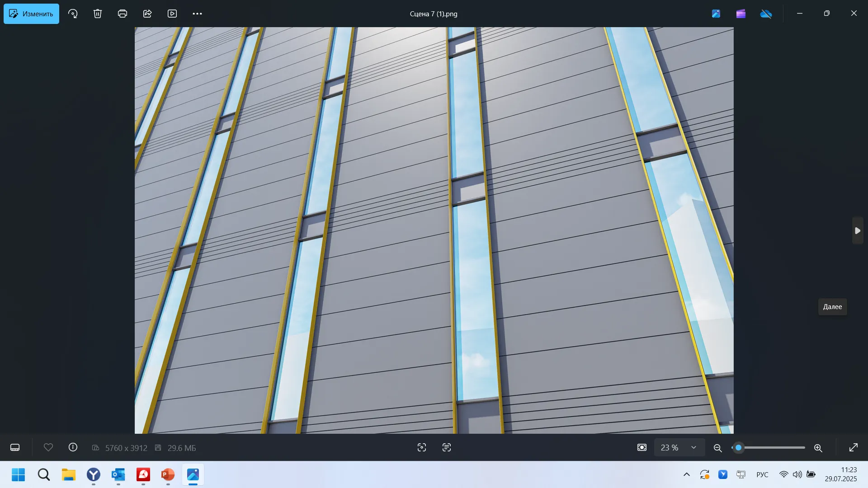Share the image via share icon
The image size is (868, 488).
click(x=147, y=14)
